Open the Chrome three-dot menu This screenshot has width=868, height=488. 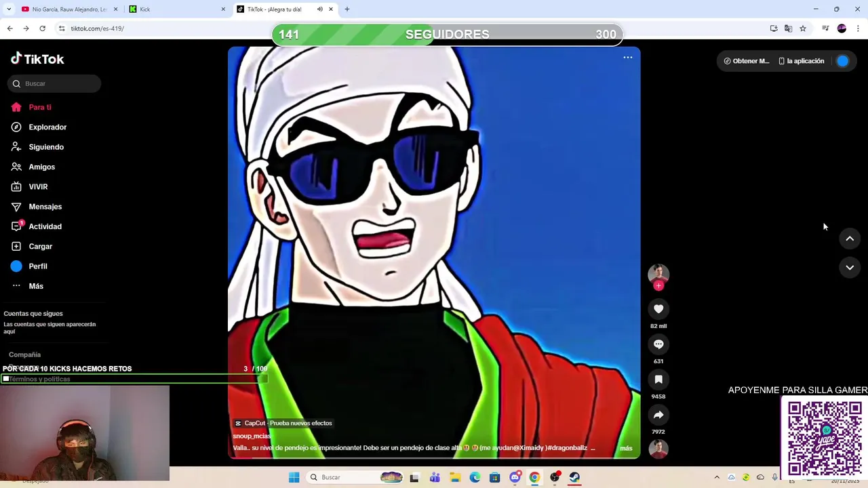click(858, 28)
